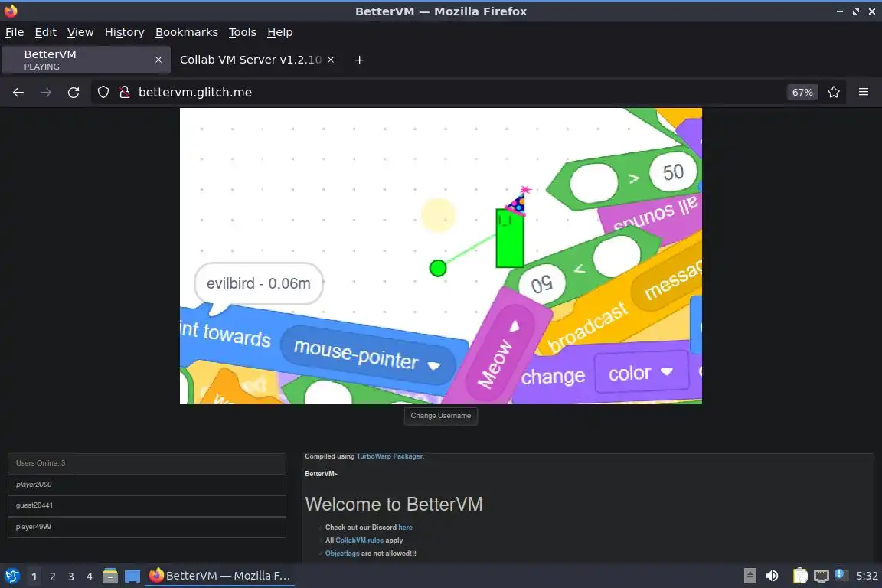Close the BetterVM tab
This screenshot has height=588, width=882.
158,60
